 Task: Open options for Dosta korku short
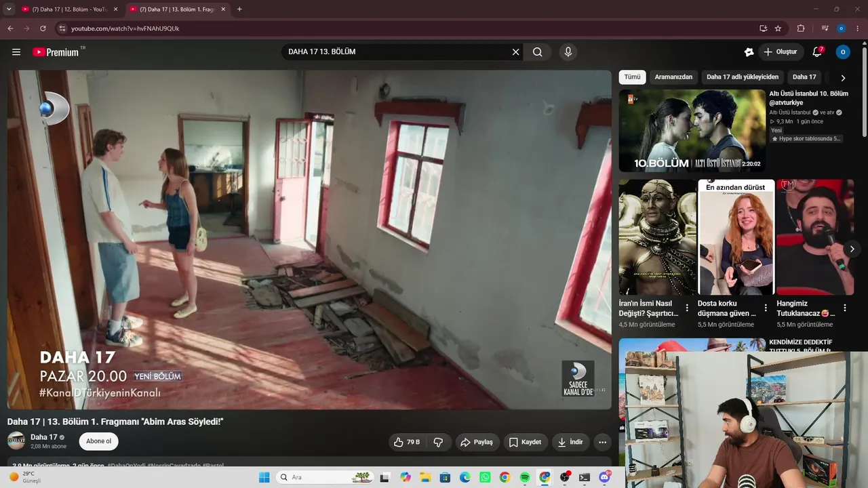(766, 308)
